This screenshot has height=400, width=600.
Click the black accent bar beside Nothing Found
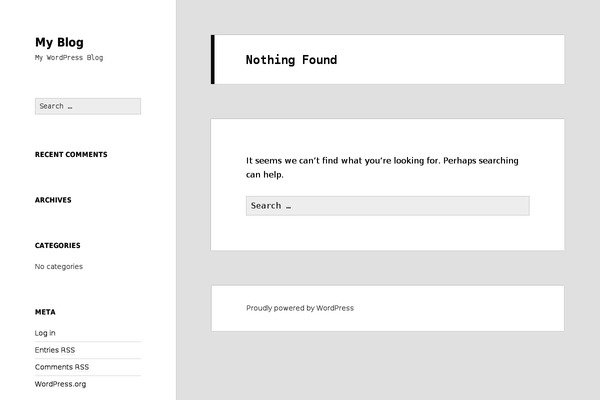pos(213,60)
